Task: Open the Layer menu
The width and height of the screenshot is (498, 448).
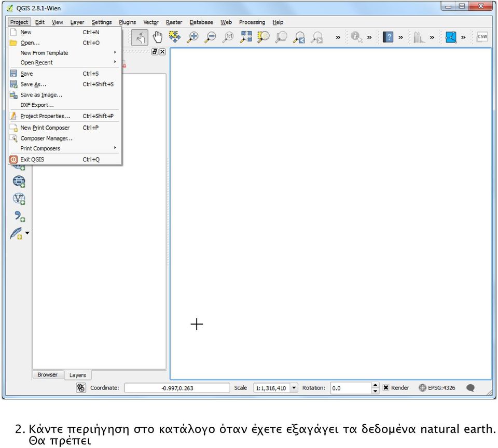Action: 77,22
